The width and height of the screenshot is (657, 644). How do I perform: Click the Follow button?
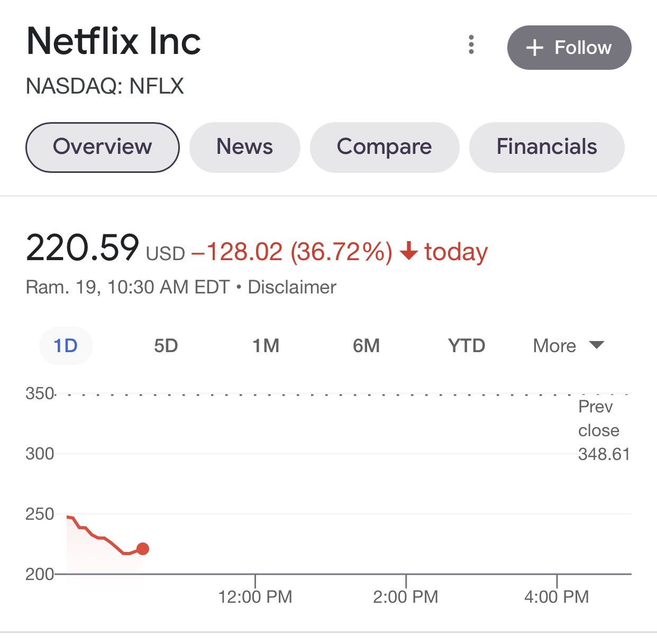(569, 48)
